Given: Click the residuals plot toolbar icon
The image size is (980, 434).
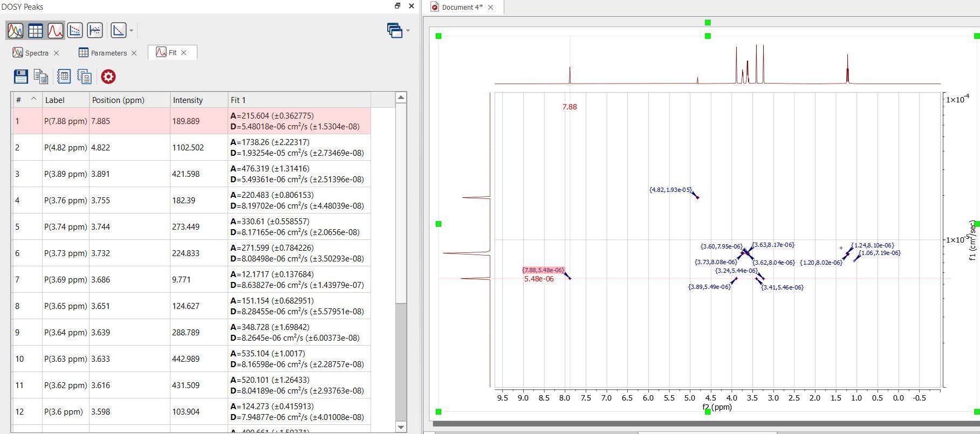Looking at the screenshot, I should pos(95,30).
